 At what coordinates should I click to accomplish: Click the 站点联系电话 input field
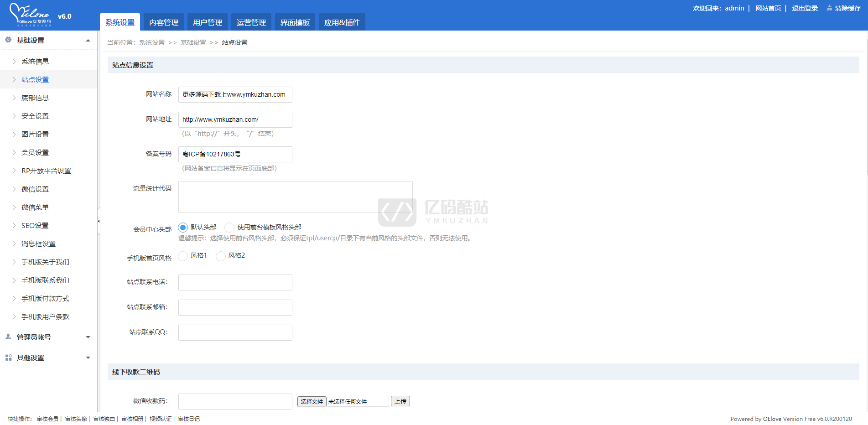pyautogui.click(x=235, y=282)
